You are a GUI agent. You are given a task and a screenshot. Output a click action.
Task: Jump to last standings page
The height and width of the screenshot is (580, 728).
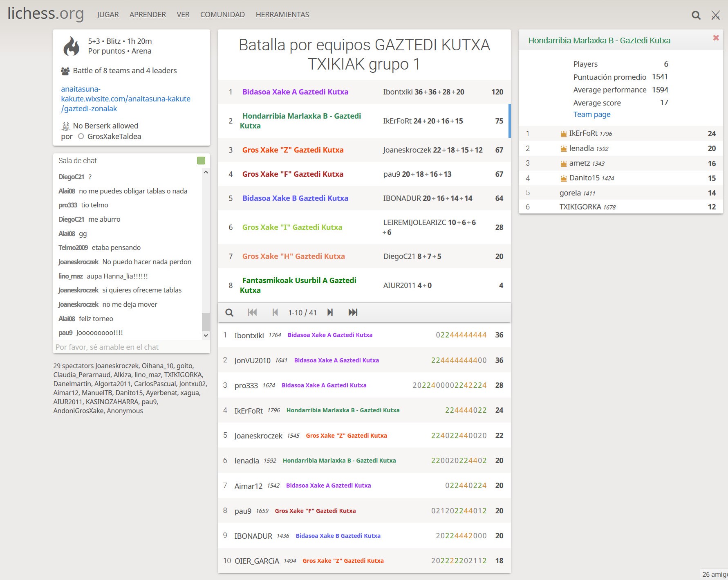pos(352,312)
